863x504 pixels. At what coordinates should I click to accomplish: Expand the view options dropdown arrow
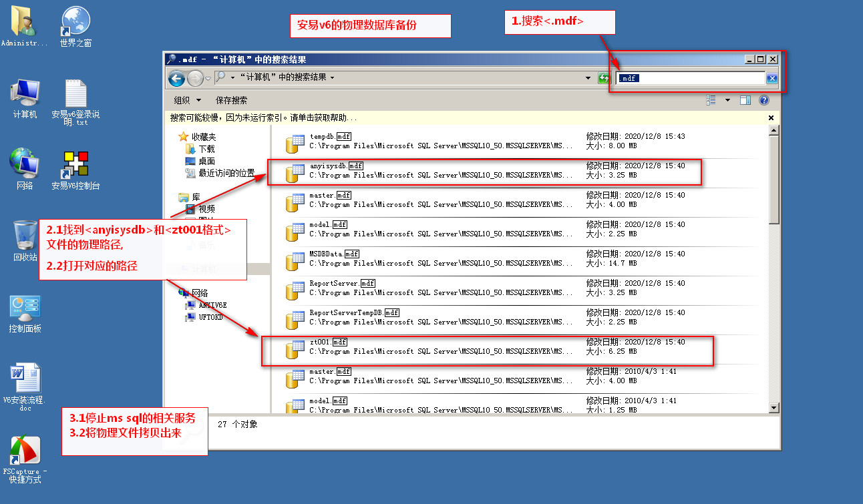(727, 100)
